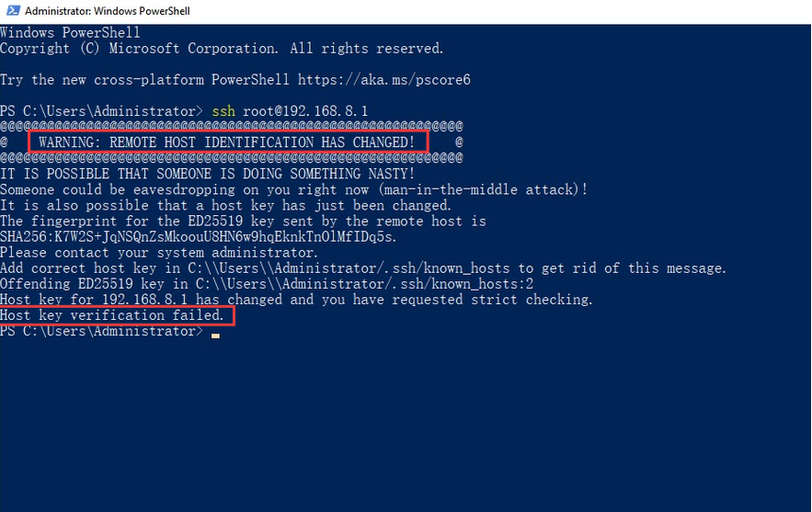Click the Host key verification failed line
The width and height of the screenshot is (812, 512).
[x=112, y=314]
